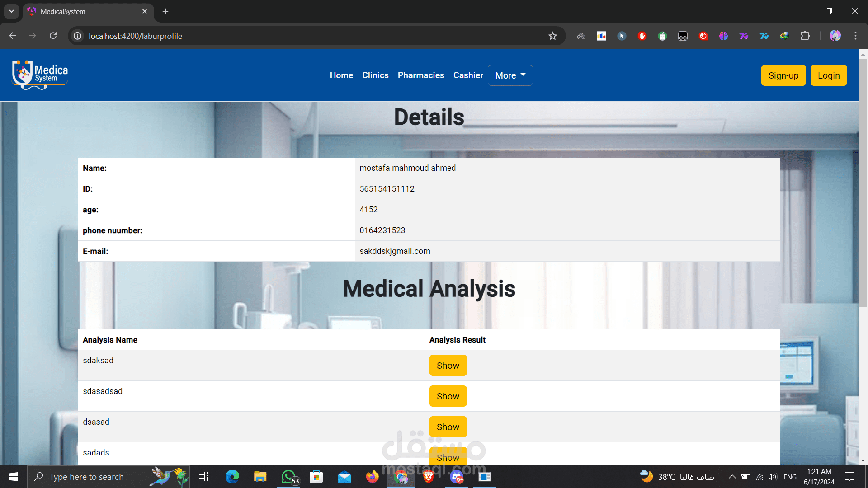Show result for sdaksad analysis

[448, 366]
